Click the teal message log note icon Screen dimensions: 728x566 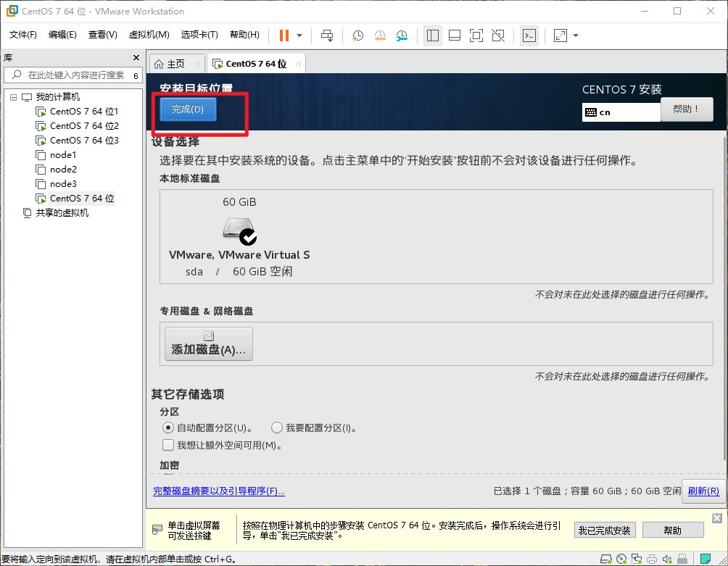(706, 559)
